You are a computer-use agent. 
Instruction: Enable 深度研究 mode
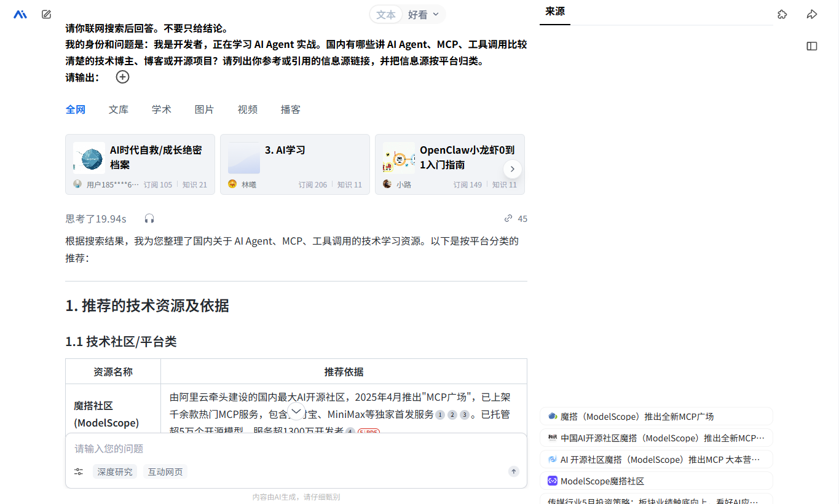pos(115,472)
